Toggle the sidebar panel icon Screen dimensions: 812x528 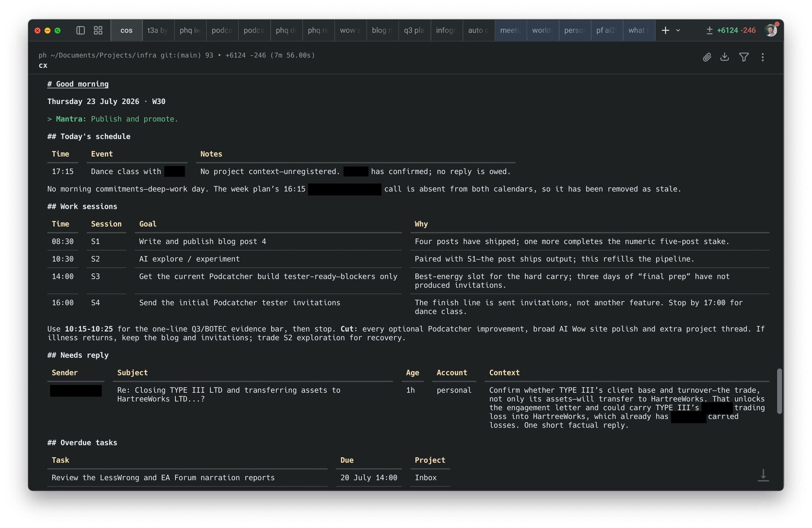80,30
